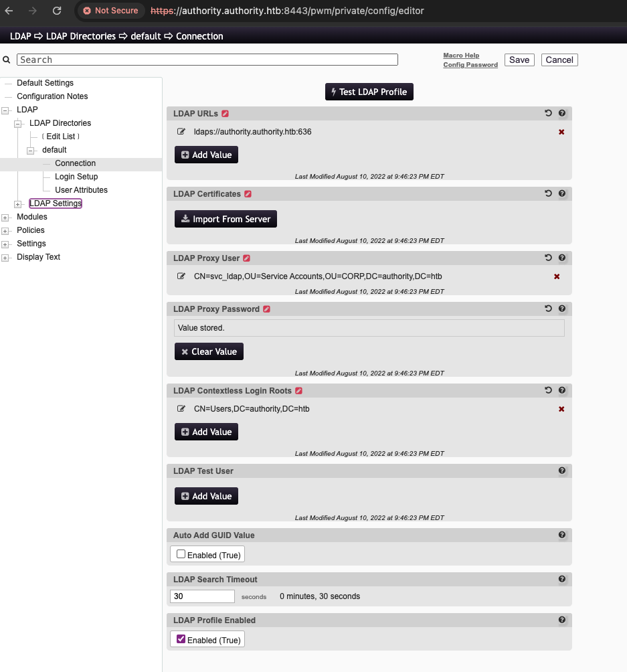Open help for LDAP Profile Enabled
Viewport: 627px width, 672px height.
coord(561,620)
